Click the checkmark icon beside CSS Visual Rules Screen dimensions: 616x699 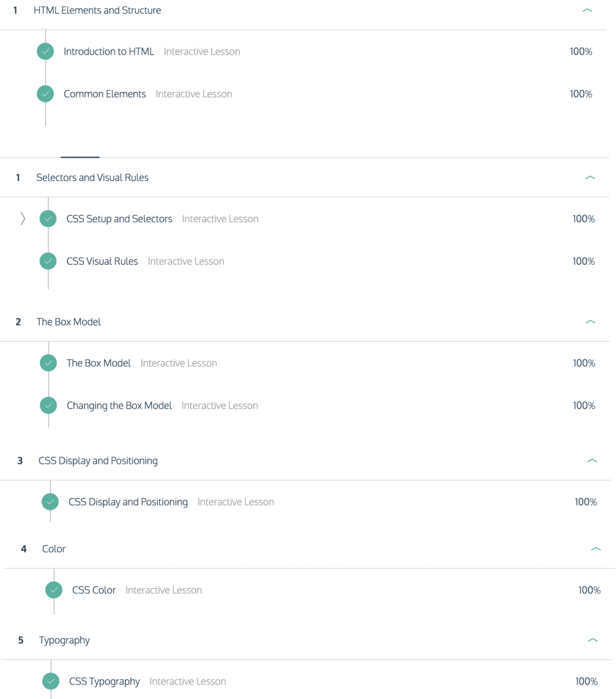(48, 261)
